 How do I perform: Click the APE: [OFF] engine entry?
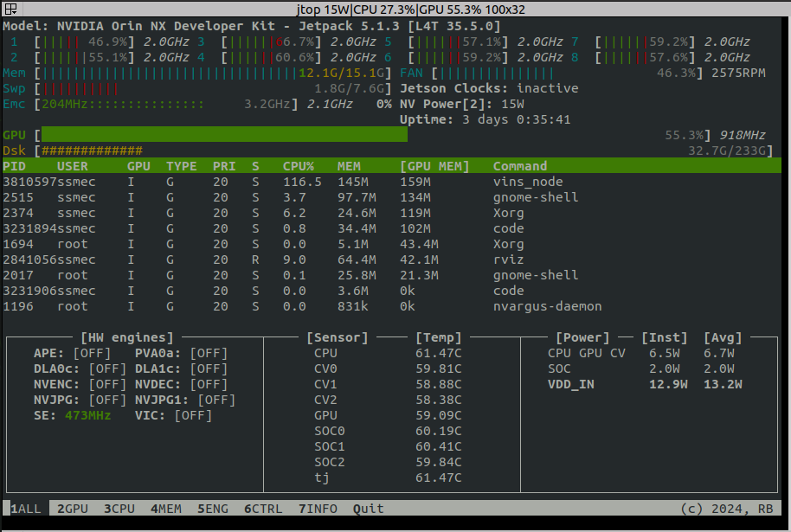coord(72,353)
